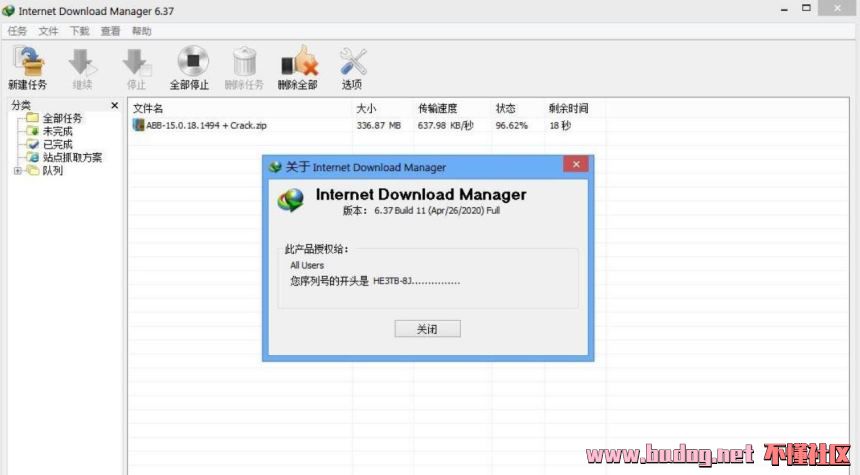Click the 637.98 KB/sec speed cell

click(445, 126)
